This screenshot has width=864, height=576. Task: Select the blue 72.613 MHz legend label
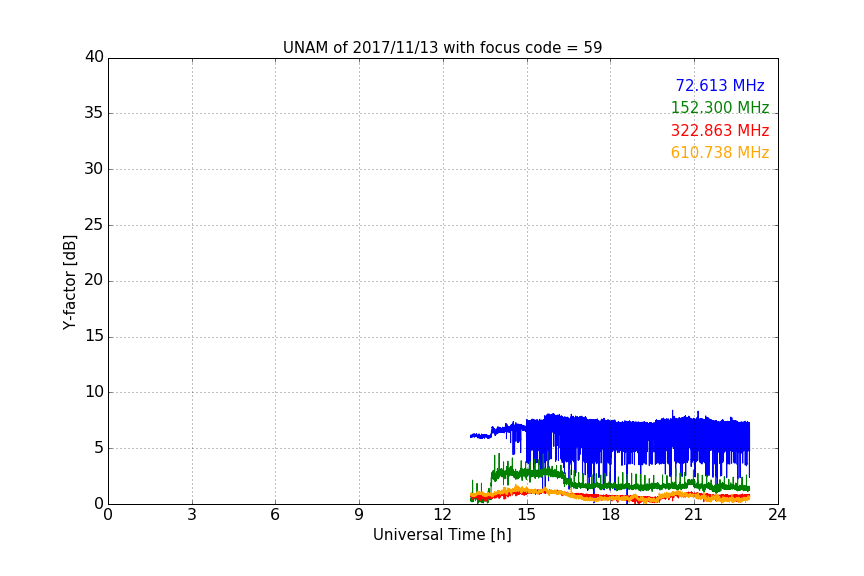coord(720,85)
